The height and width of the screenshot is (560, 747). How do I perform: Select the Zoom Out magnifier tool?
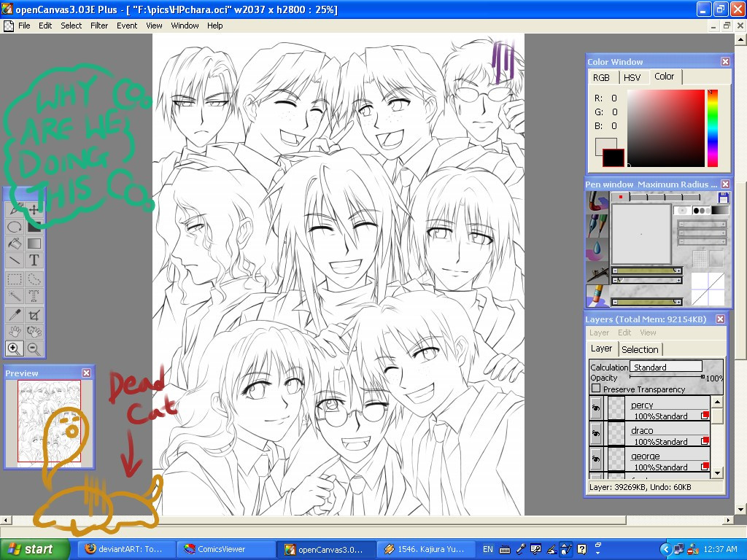[x=34, y=349]
